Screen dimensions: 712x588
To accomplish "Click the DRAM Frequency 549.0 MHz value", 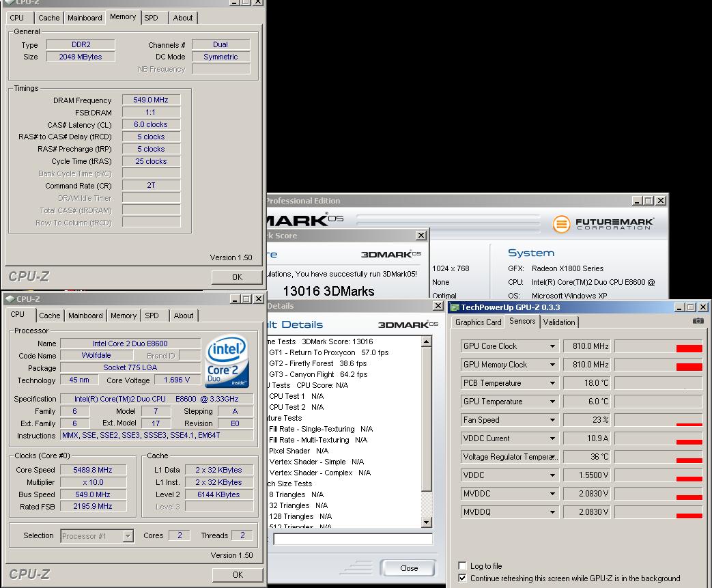I will pos(152,100).
